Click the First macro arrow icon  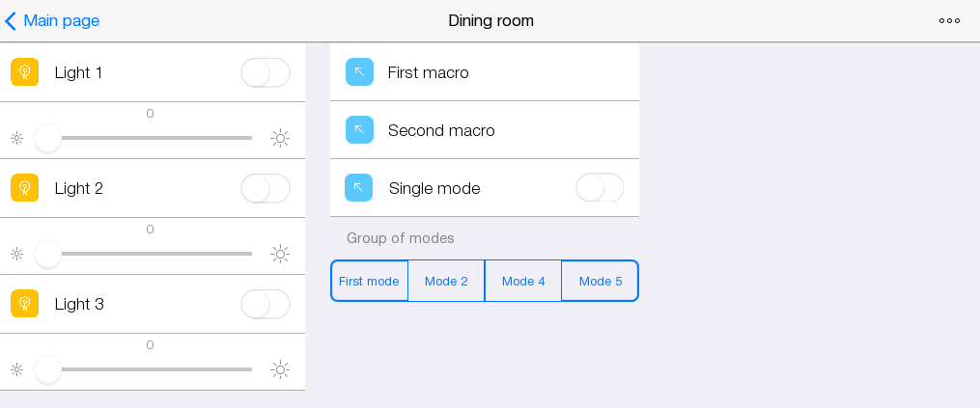[x=359, y=72]
